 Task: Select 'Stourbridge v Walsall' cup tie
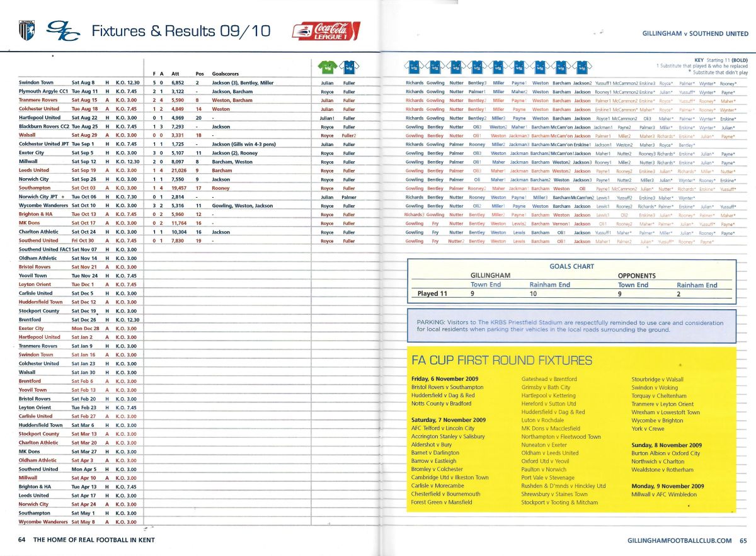tap(657, 380)
